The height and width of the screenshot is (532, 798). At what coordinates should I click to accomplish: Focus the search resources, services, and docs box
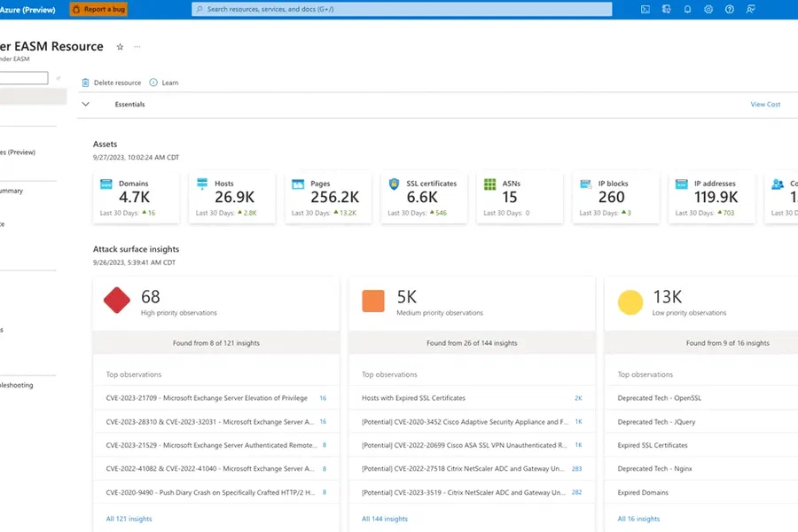[x=402, y=9]
